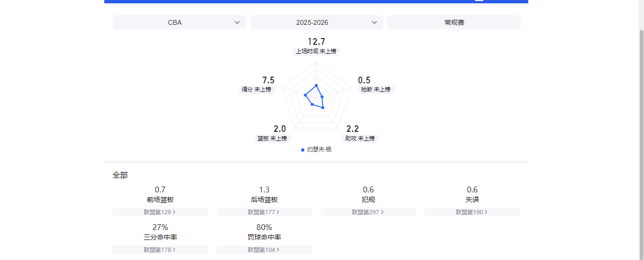Screen dimensions: 644x260
Task: Click the 篮板 未上榜 label
Action: (x=272, y=139)
